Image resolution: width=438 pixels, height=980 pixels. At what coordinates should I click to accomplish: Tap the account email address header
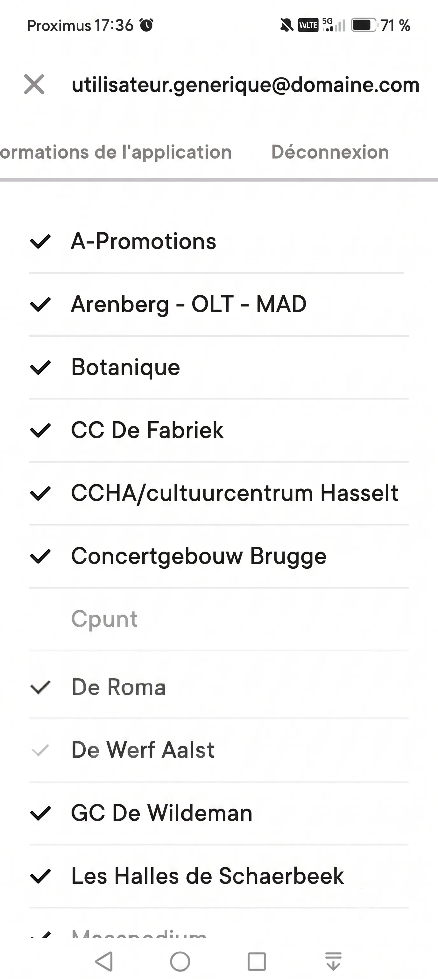point(246,84)
